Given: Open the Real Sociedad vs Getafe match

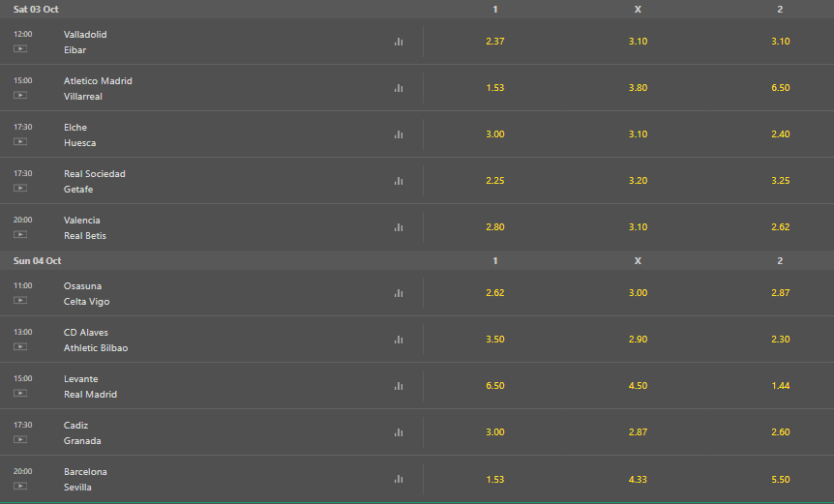Looking at the screenshot, I should coord(95,181).
